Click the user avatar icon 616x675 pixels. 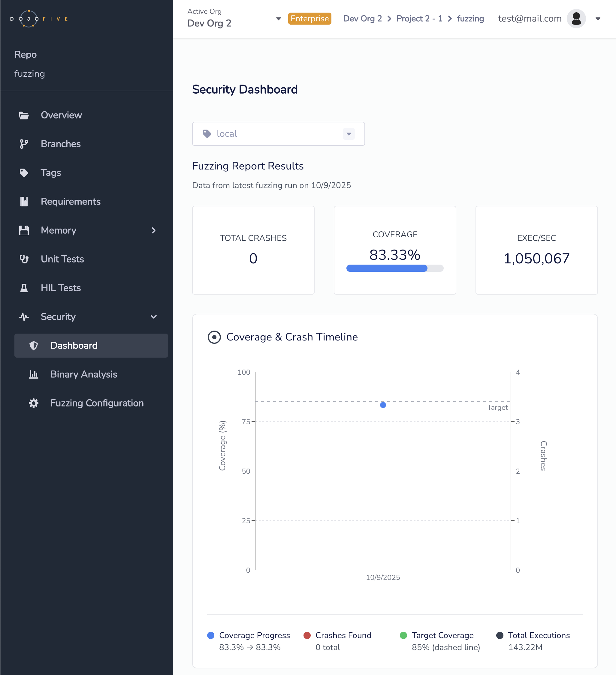coord(576,19)
